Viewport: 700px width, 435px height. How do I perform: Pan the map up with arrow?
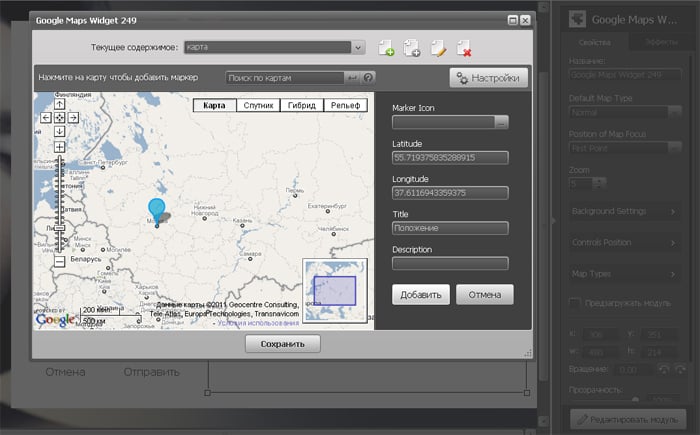(59, 103)
